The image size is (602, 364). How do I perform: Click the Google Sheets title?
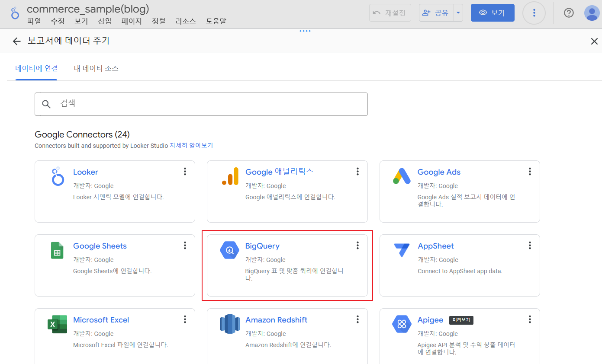[100, 246]
